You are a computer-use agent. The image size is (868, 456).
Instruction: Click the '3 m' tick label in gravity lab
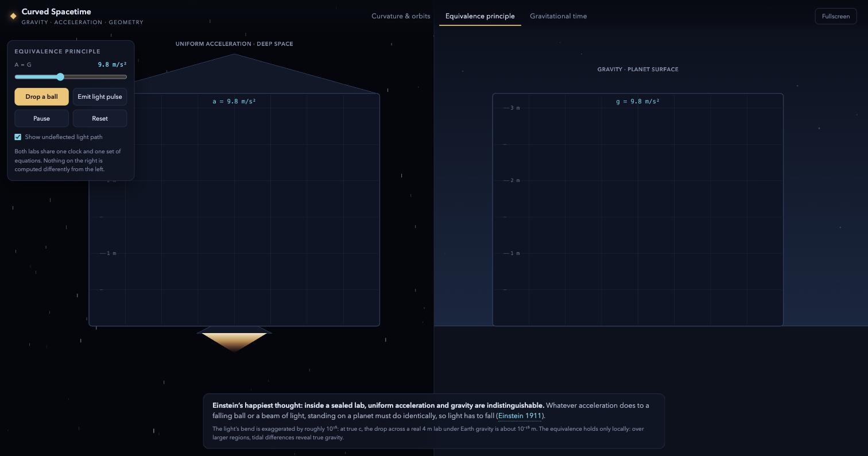515,108
